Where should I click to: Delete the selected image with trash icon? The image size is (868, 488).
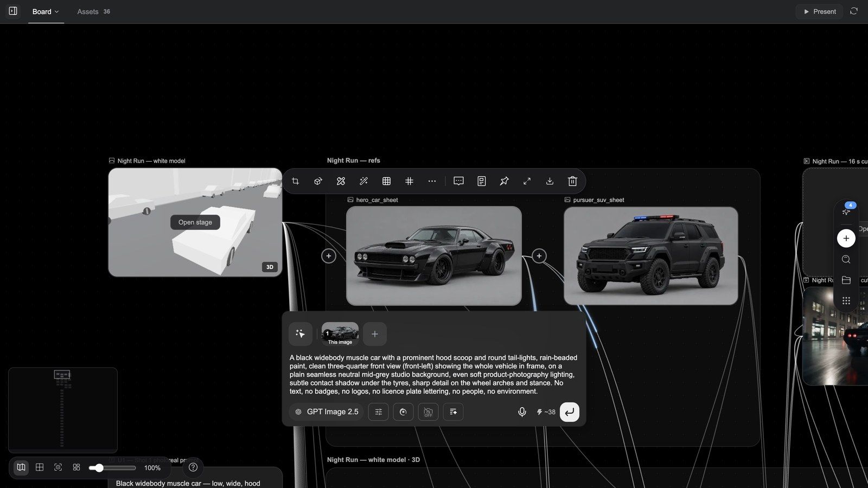572,181
